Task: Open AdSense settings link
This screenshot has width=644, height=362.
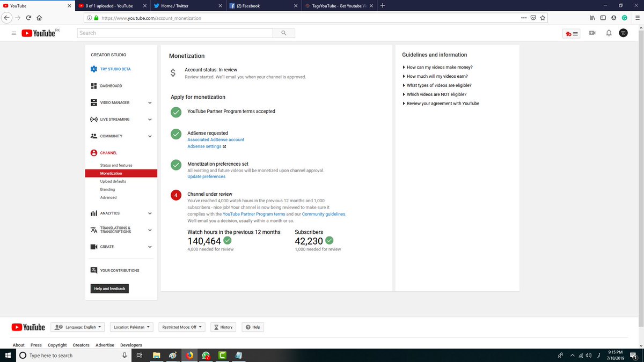Action: click(x=204, y=146)
